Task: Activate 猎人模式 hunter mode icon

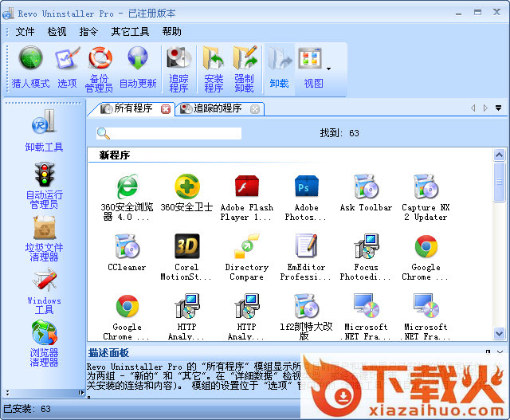Action: [31, 69]
